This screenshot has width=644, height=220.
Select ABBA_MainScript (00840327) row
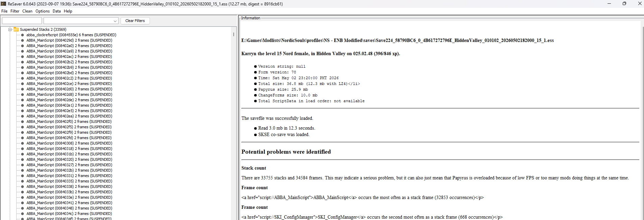pyautogui.click(x=69, y=165)
